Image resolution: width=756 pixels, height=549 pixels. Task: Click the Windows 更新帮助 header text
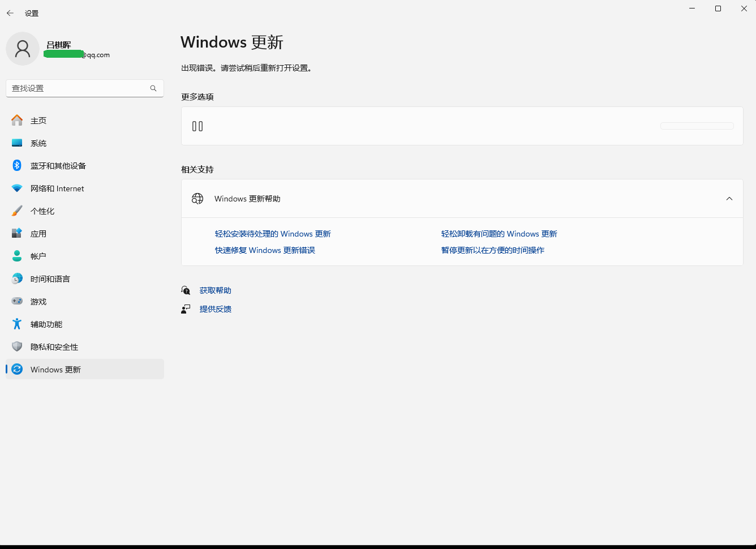point(247,199)
